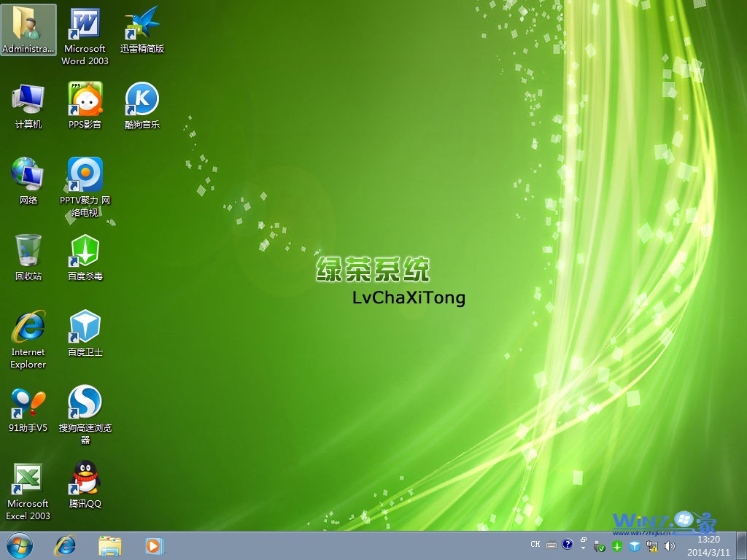Click the volume speaker tray icon

(670, 546)
